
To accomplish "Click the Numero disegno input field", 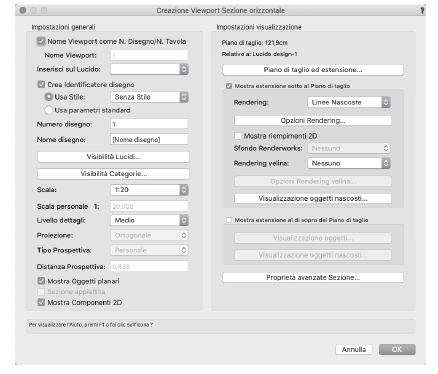I will tap(149, 124).
